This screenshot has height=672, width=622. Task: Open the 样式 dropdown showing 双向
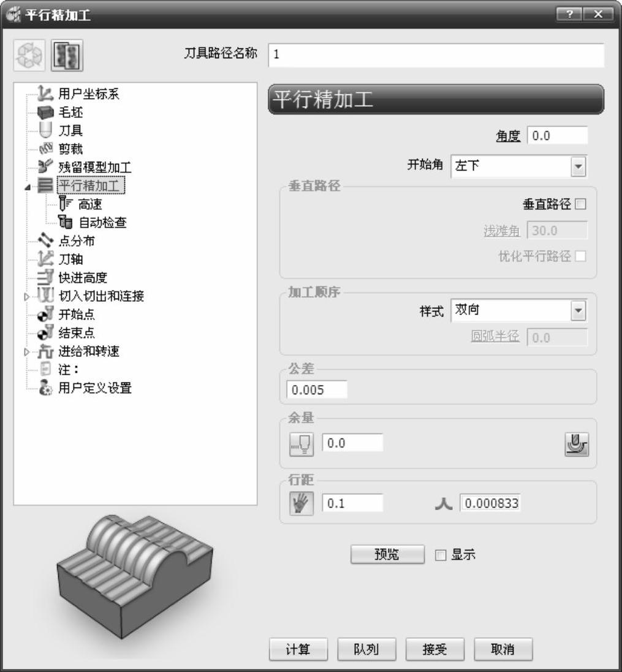519,311
